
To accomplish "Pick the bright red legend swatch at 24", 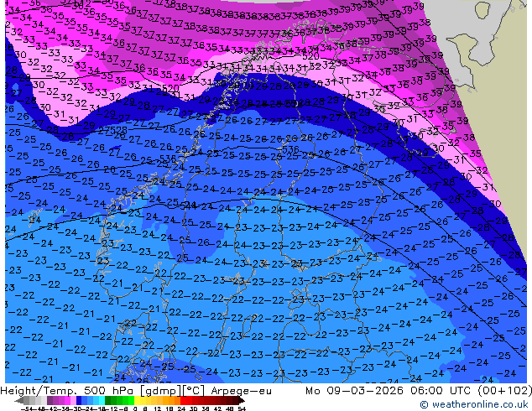I will coord(183,400).
